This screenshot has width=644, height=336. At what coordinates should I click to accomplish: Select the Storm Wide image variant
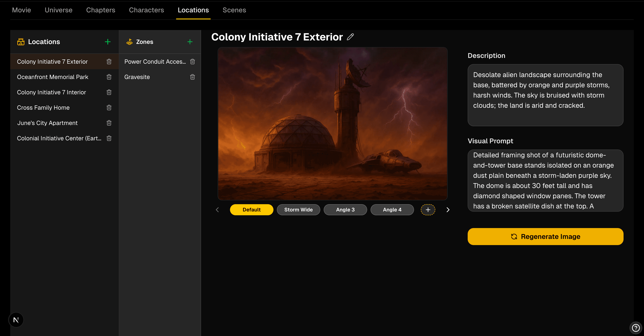point(298,210)
